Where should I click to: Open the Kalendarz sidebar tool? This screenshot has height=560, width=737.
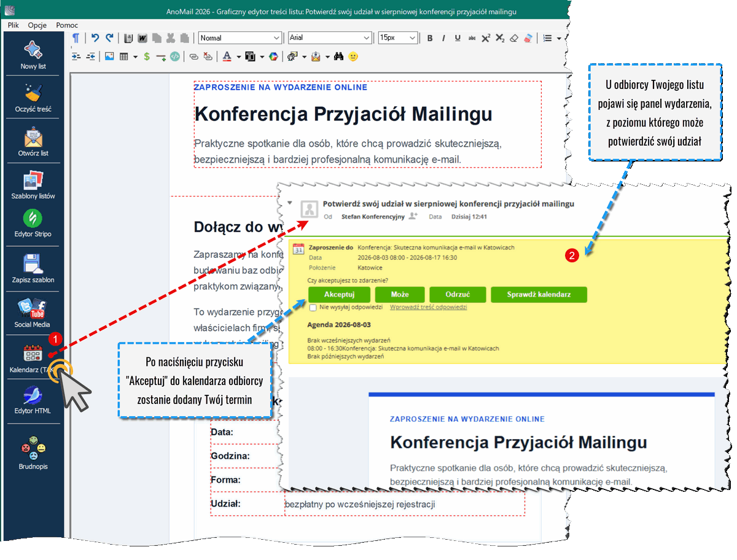33,358
